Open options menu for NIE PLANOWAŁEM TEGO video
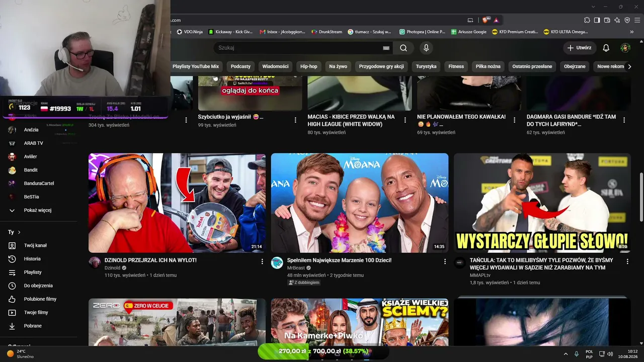The image size is (644, 362). (515, 120)
